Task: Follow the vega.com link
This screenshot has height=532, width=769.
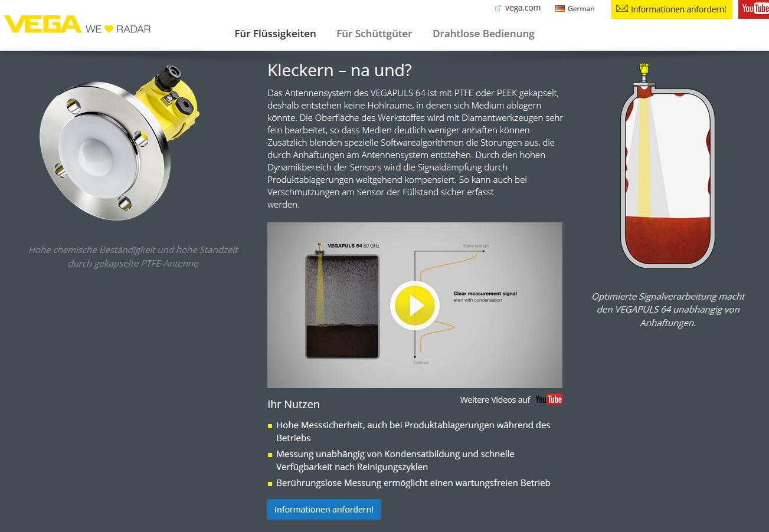Action: tap(522, 8)
